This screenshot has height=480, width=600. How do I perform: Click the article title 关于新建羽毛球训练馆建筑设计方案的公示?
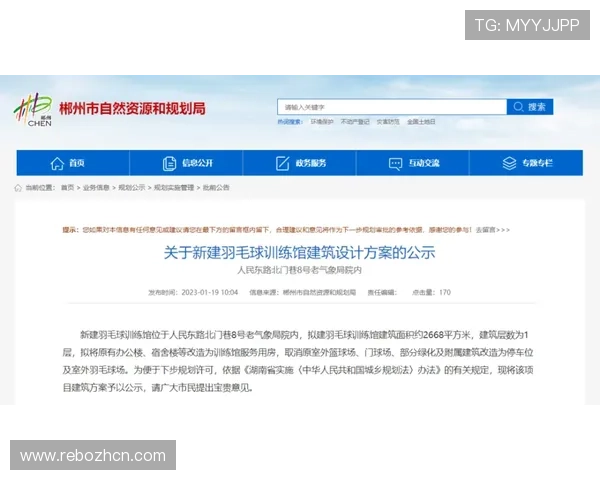coord(300,253)
